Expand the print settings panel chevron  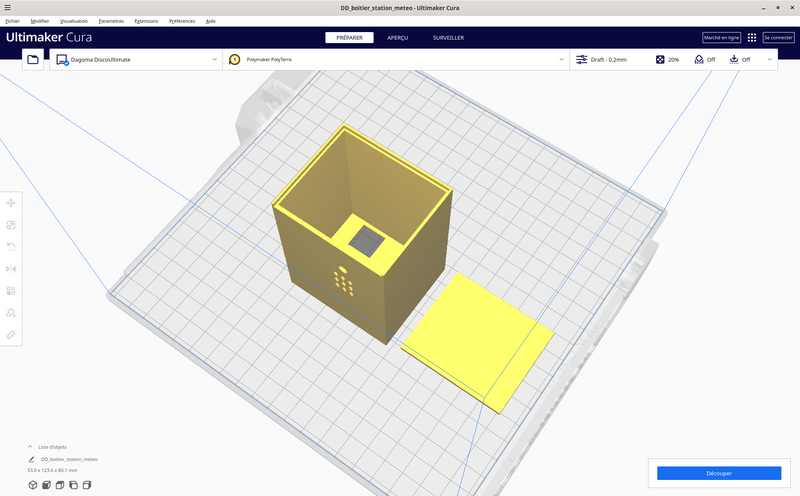pos(769,60)
